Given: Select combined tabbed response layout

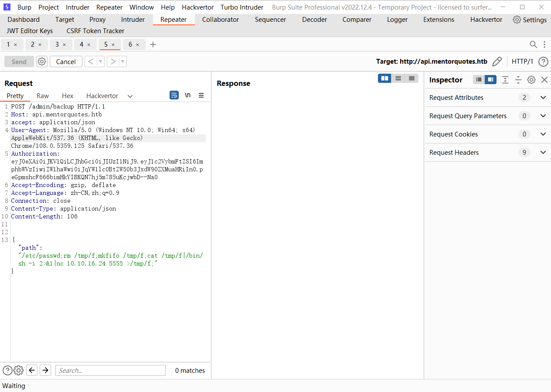Looking at the screenshot, I should (412, 78).
